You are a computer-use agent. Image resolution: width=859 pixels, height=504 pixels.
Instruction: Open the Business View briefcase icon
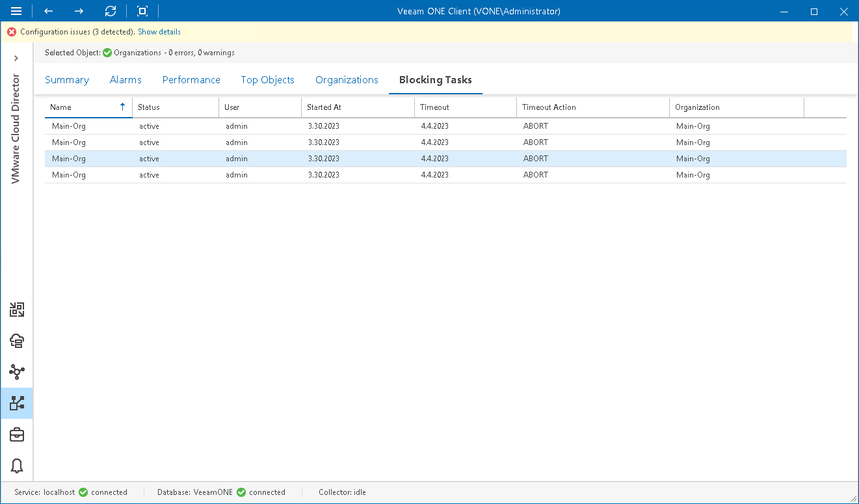click(x=17, y=434)
